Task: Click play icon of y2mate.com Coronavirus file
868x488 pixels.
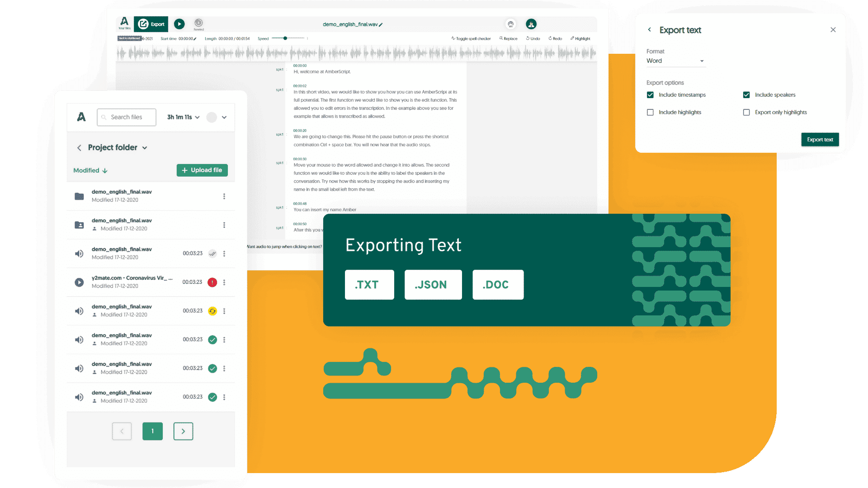Action: tap(79, 282)
